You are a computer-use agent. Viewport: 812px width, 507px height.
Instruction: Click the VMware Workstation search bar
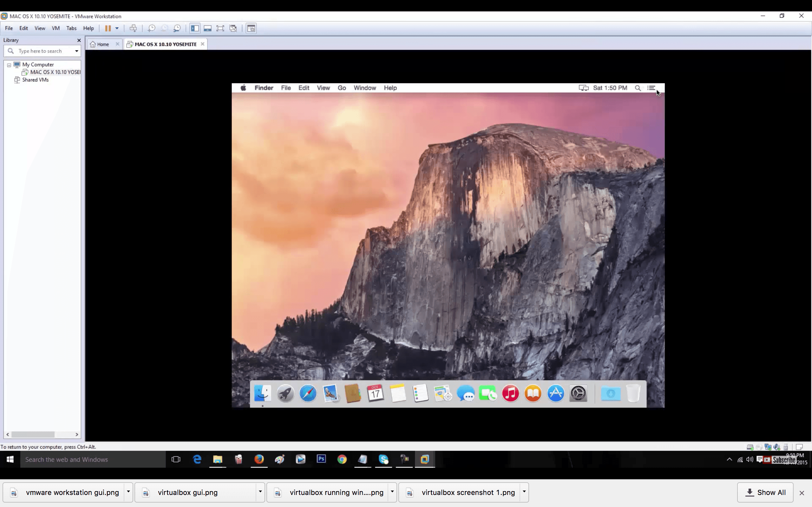coord(42,51)
